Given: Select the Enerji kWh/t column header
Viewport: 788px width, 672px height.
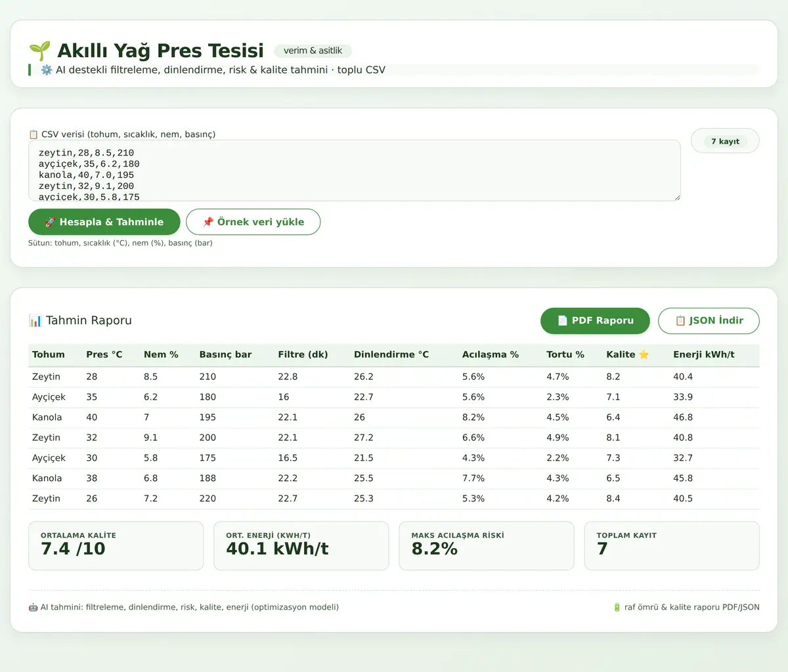Looking at the screenshot, I should (704, 354).
